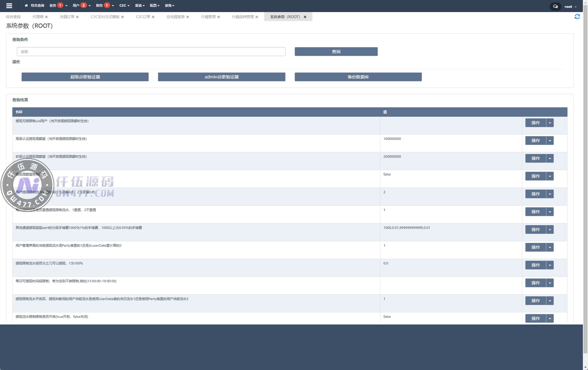
Task: Switch to the C2C支付方式模板 tab
Action: coord(105,17)
